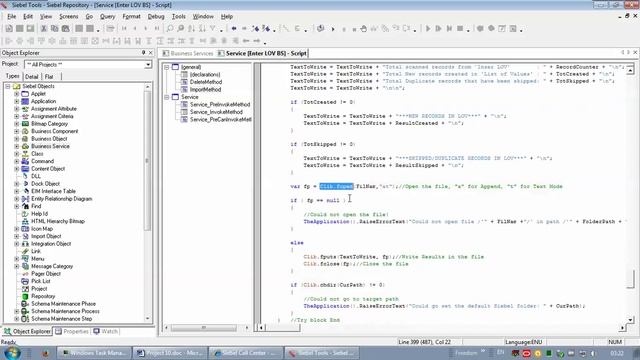
Task: Open the Screens menu
Action: pyautogui.click(x=69, y=16)
